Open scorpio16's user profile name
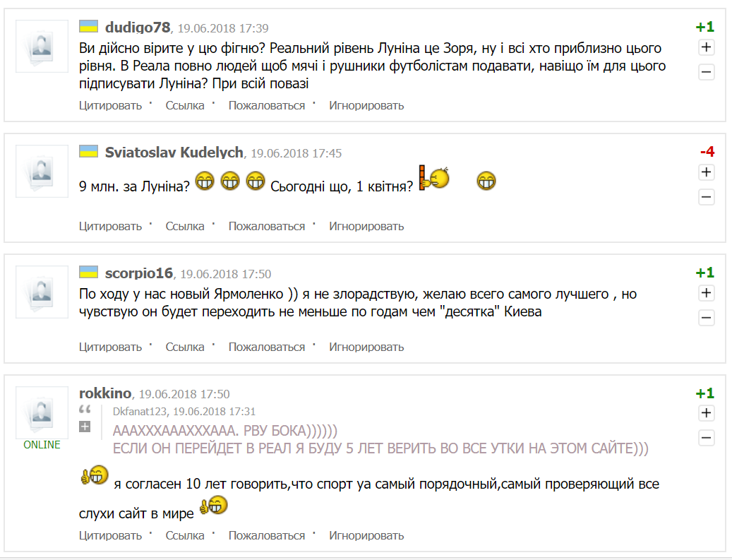 (x=138, y=273)
